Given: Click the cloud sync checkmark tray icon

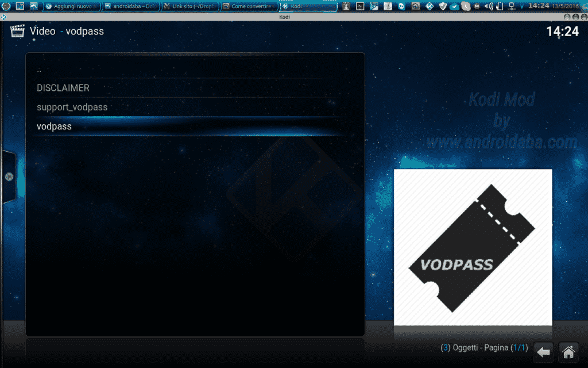Looking at the screenshot, I should [454, 6].
